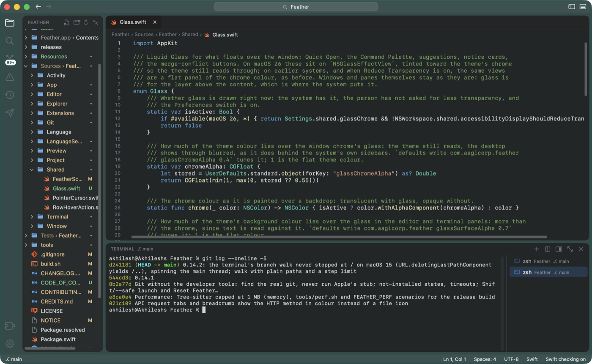Open Settings gear in activity bar
Viewport: 592px width, 364px height.
pyautogui.click(x=10, y=344)
